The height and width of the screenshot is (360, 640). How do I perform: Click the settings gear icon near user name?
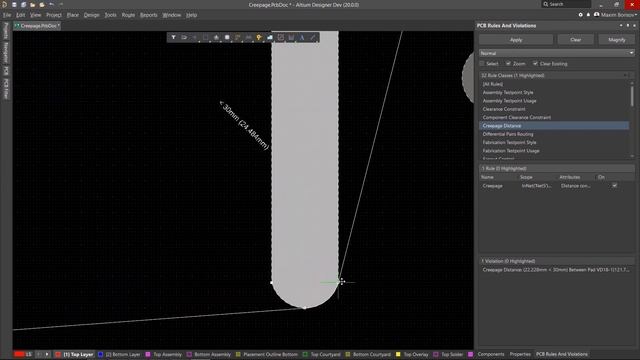tap(580, 15)
